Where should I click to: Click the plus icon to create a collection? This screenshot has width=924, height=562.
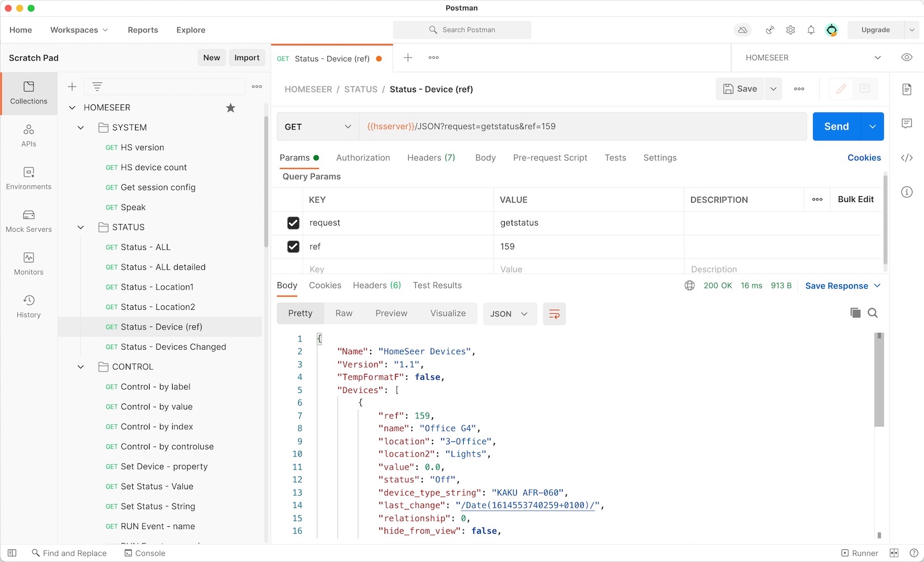pyautogui.click(x=72, y=87)
